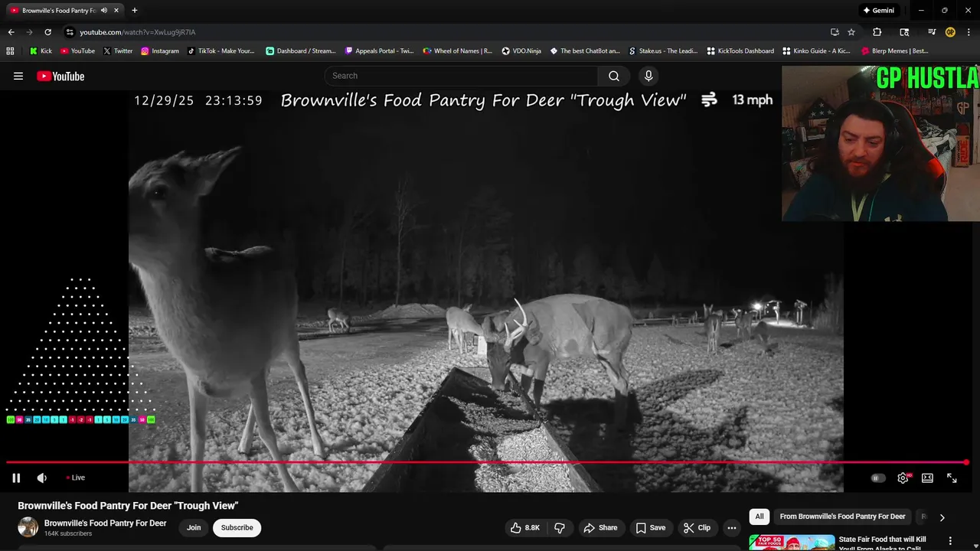This screenshot has width=980, height=551.
Task: Open the Twitter bookmark
Action: [118, 51]
